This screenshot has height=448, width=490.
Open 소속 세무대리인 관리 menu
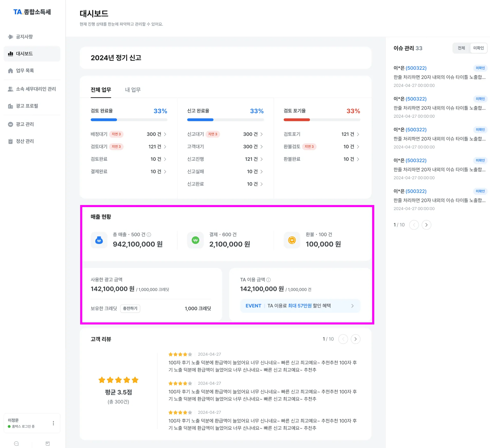pos(32,89)
